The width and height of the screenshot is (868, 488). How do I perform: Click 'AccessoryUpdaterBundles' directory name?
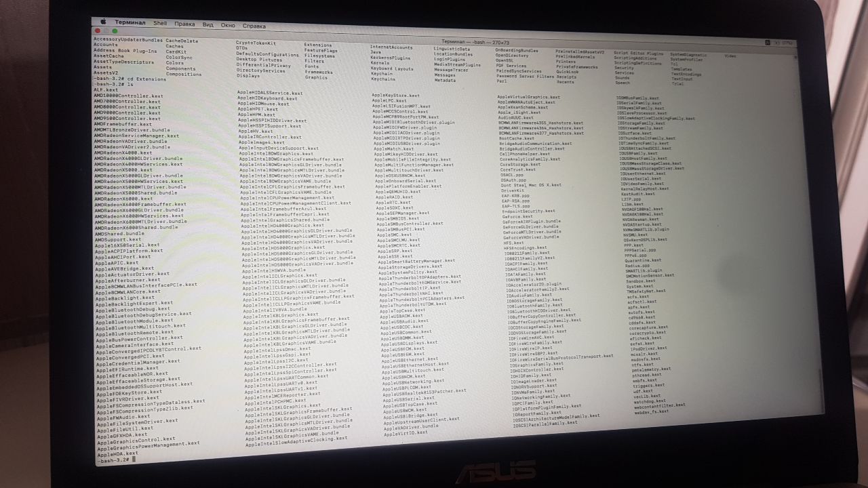click(x=127, y=40)
